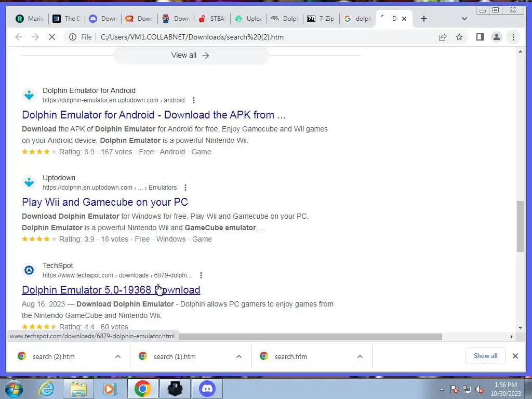Switch to the Dolph tab
Viewport: 532px width, 399px height.
pos(285,19)
